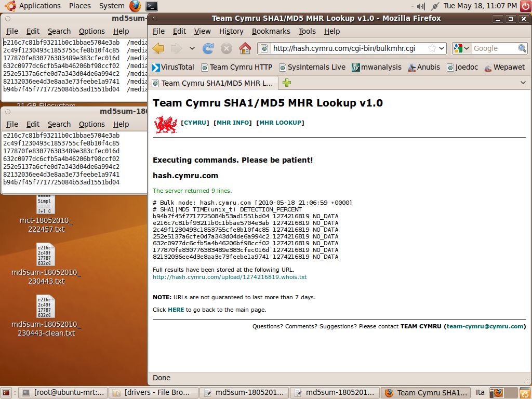Open the back/forward history dropdown arrow

click(x=192, y=48)
